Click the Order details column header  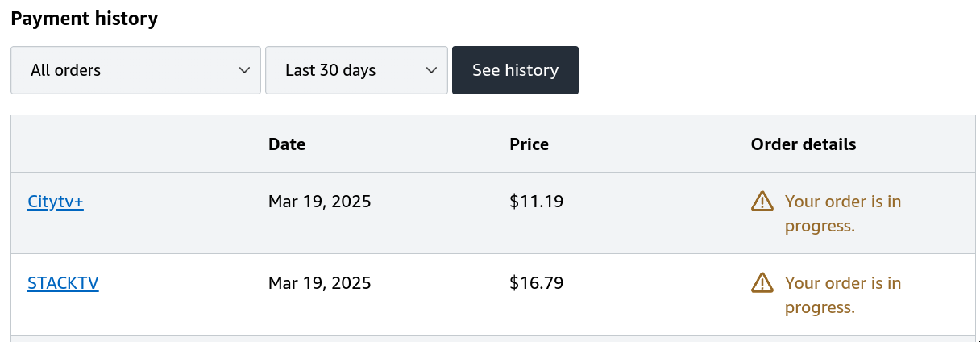tap(804, 144)
